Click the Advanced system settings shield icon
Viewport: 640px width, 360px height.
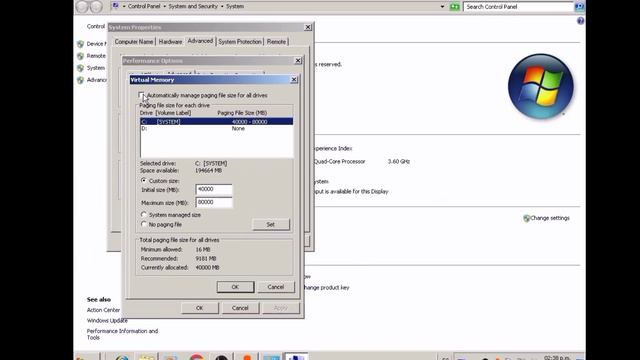tap(80, 80)
